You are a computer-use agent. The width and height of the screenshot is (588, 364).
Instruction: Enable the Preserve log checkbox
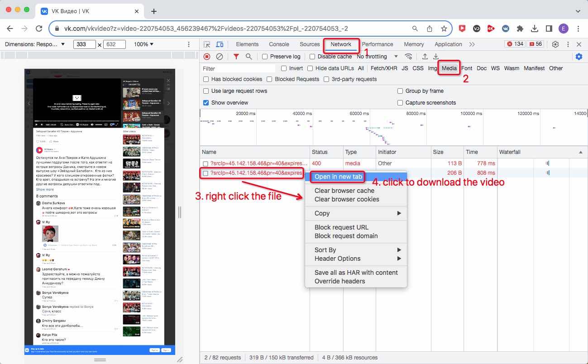click(x=264, y=56)
